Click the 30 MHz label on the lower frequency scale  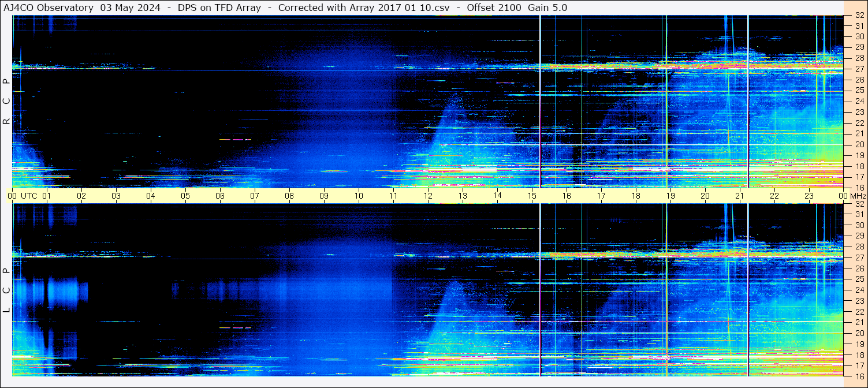point(859,225)
